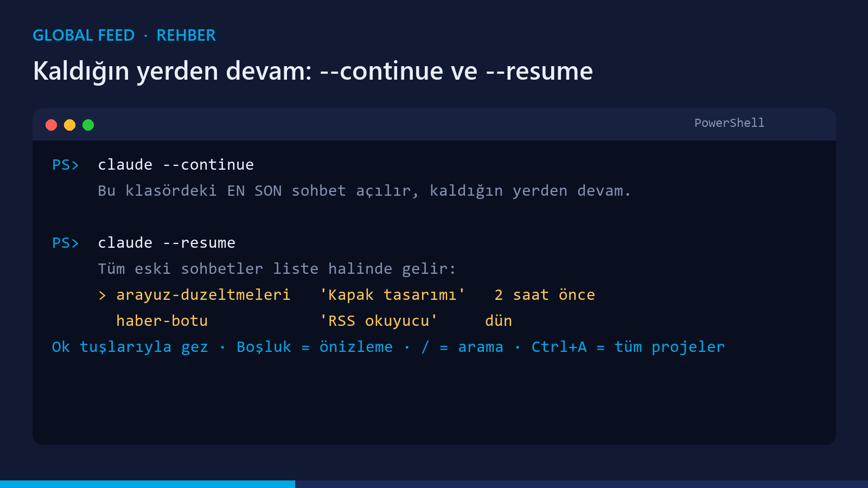Image resolution: width=868 pixels, height=488 pixels.
Task: Select the haber-botu session entry
Action: (x=162, y=321)
